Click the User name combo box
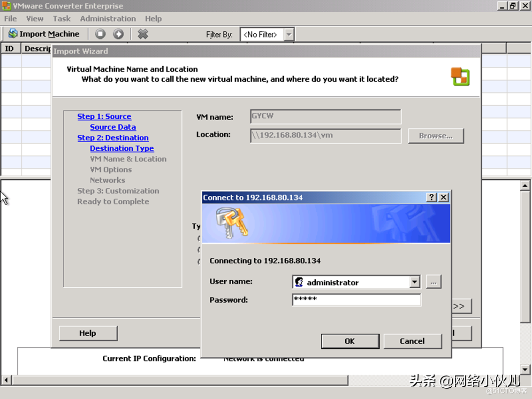The image size is (532, 399). point(356,282)
